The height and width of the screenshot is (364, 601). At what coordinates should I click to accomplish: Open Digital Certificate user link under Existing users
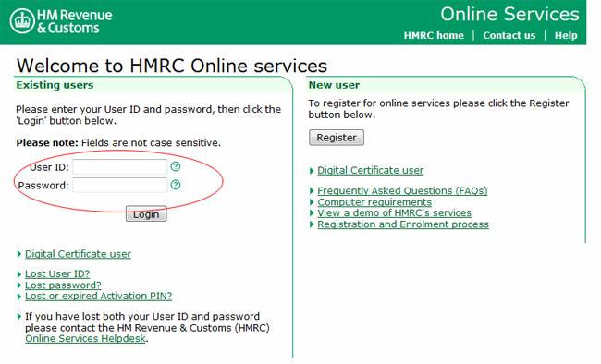tap(78, 254)
